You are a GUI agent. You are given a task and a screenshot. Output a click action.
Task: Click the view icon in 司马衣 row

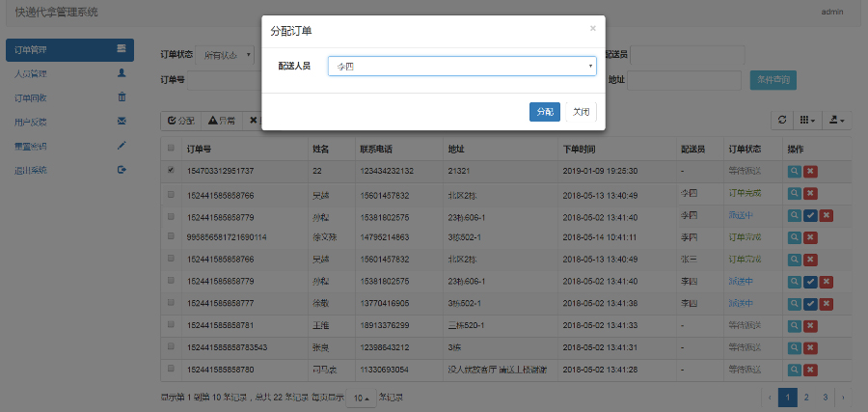(795, 370)
